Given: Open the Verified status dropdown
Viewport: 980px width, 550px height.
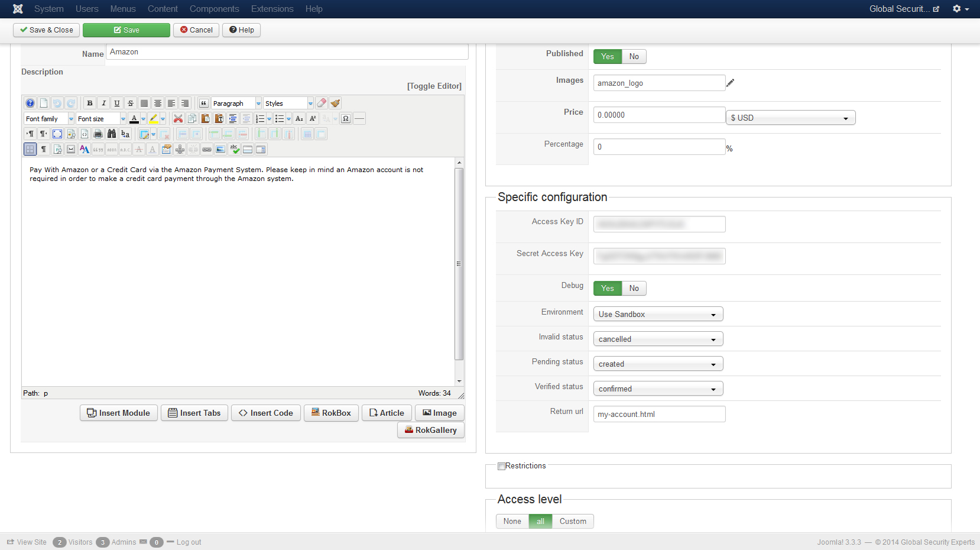Looking at the screenshot, I should pyautogui.click(x=658, y=389).
